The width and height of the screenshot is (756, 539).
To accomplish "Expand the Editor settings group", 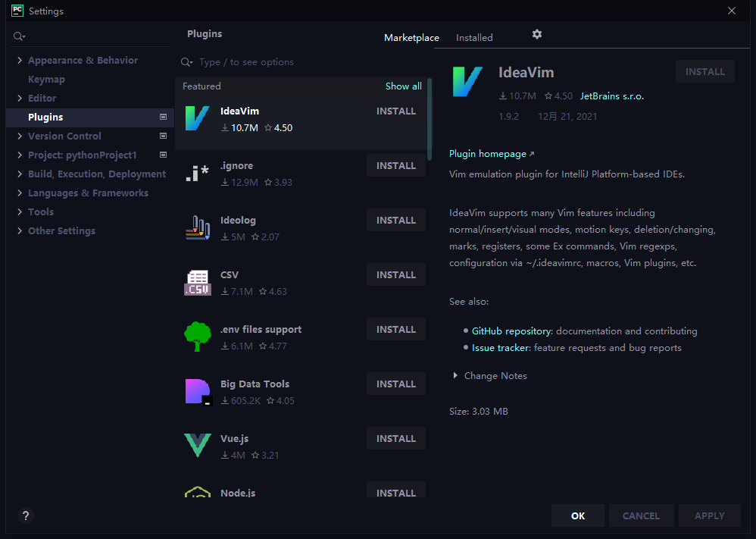I will (20, 98).
